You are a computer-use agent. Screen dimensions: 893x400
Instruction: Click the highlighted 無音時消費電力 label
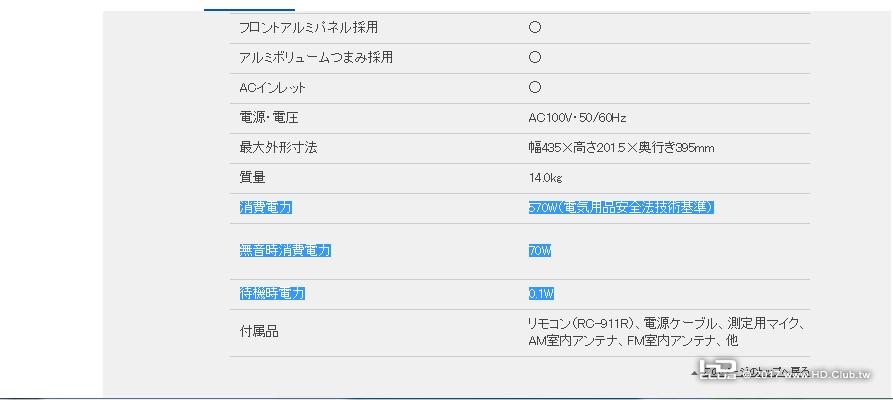click(x=285, y=250)
